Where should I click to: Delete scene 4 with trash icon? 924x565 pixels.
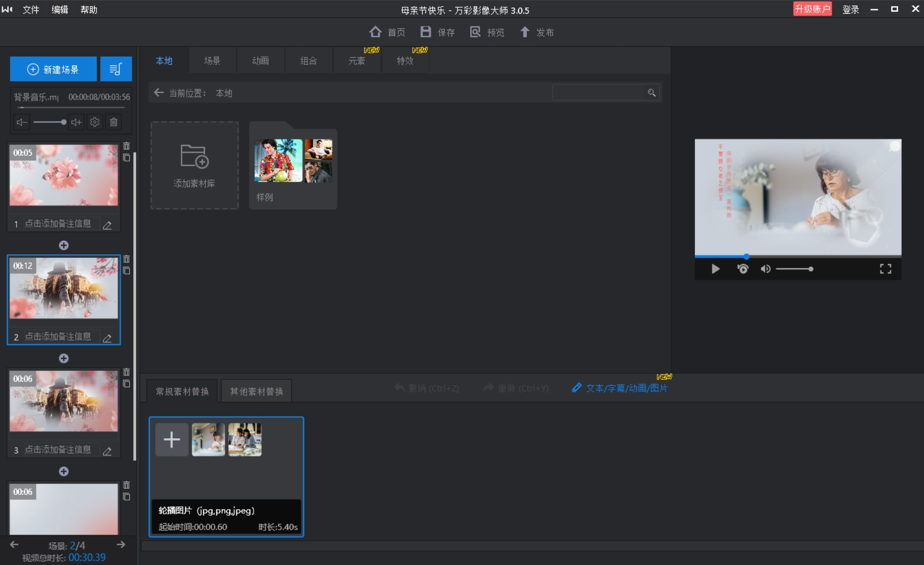click(x=127, y=485)
